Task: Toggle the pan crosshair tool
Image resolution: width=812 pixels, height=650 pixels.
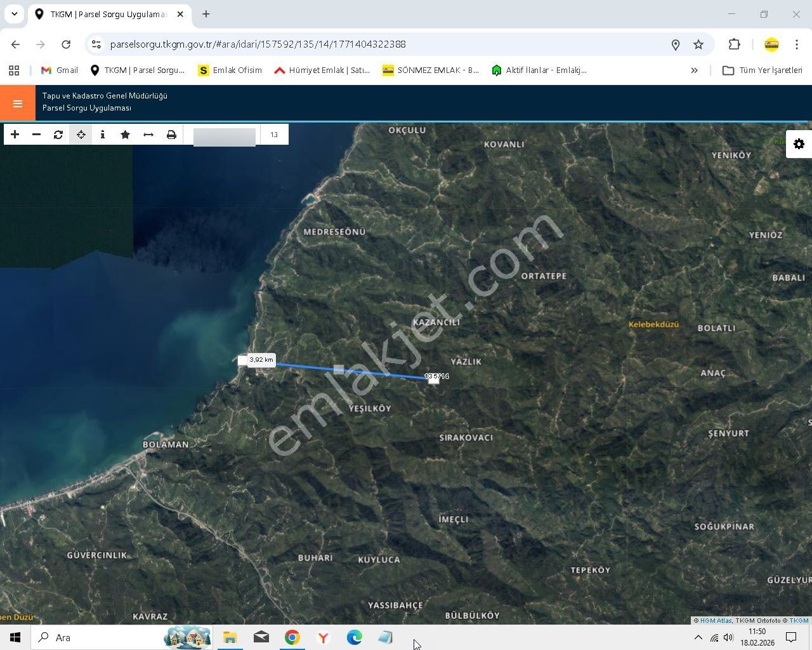Action: click(80, 134)
